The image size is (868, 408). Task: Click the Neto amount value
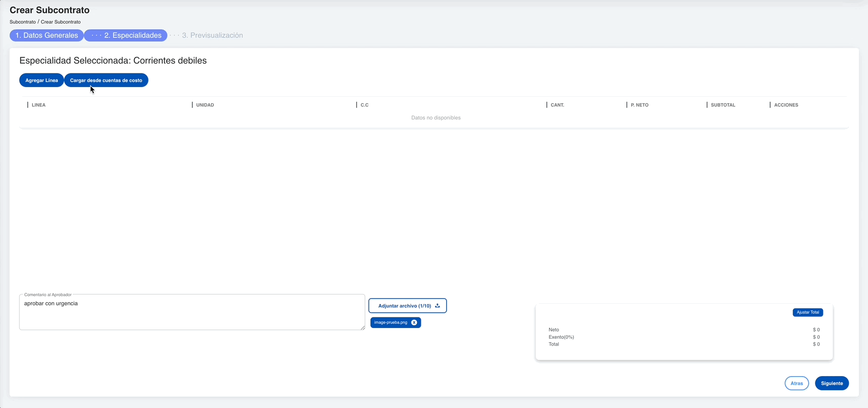point(816,330)
